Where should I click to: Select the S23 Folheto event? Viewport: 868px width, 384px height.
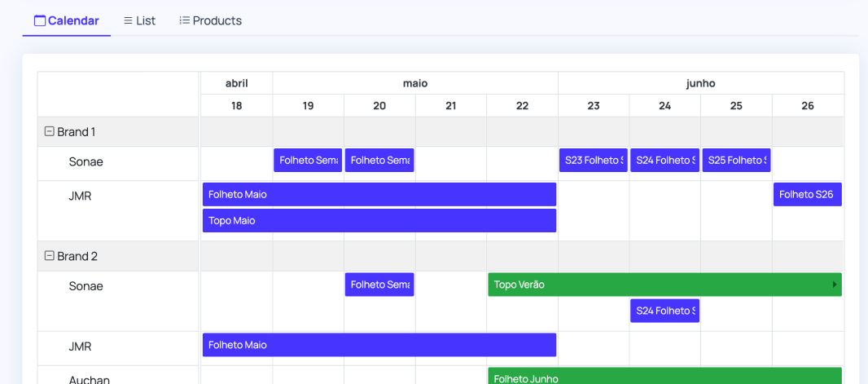[593, 161]
